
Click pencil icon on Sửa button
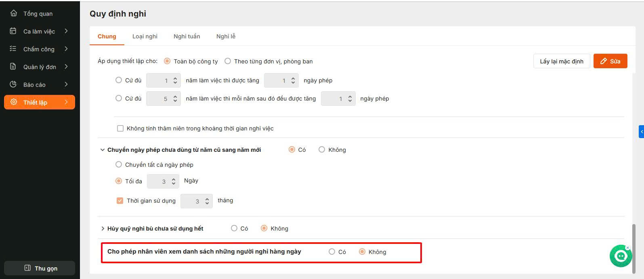point(604,61)
